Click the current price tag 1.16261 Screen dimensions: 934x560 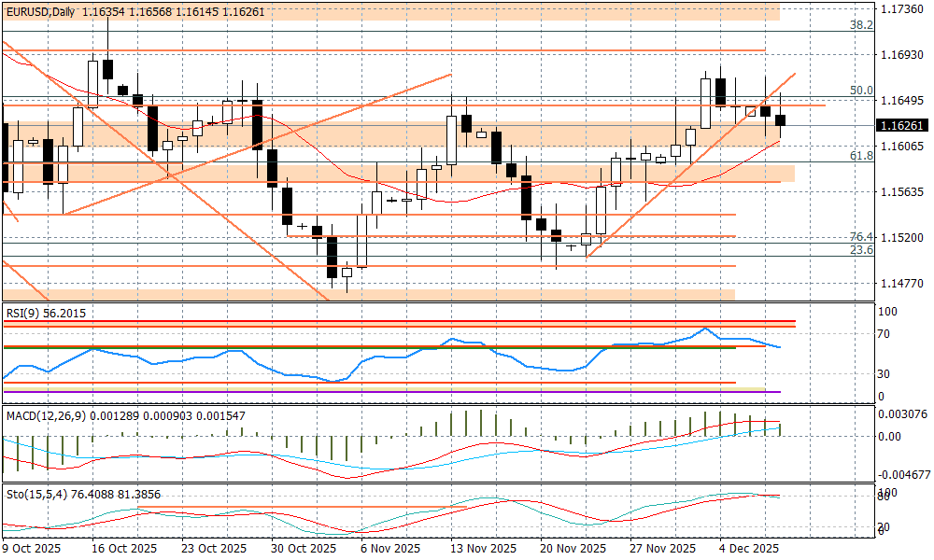[x=902, y=124]
